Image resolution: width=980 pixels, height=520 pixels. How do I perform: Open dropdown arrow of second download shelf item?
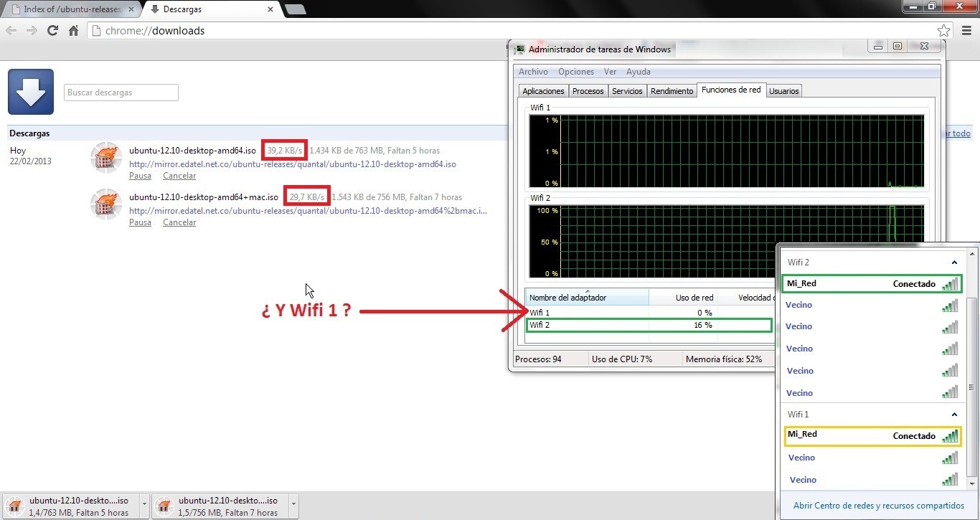[x=293, y=506]
